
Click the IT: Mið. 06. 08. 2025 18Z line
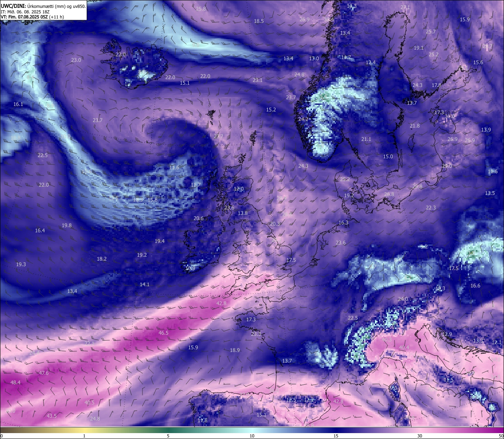25,12
